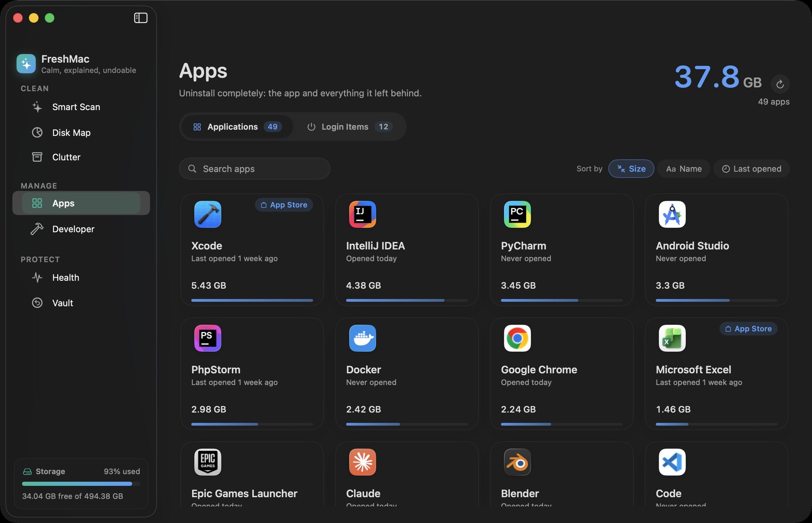Image resolution: width=812 pixels, height=523 pixels.
Task: Click the IntelliJ IDEA 4.38 GB text
Action: pos(364,286)
